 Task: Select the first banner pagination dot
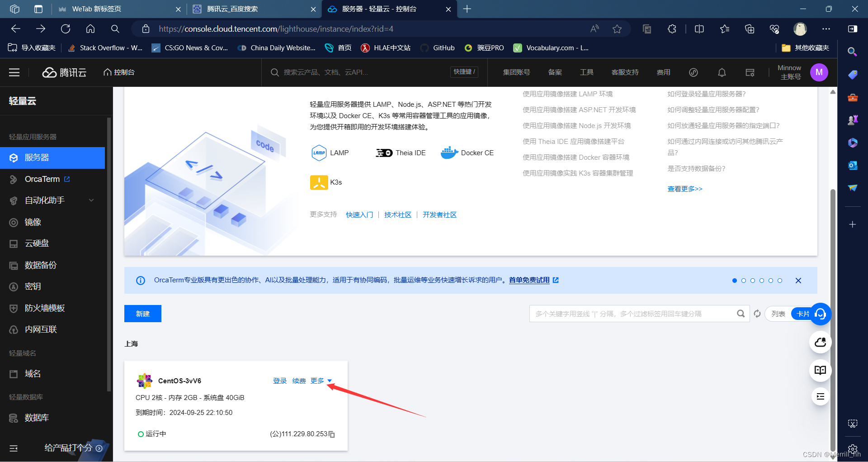click(x=735, y=281)
